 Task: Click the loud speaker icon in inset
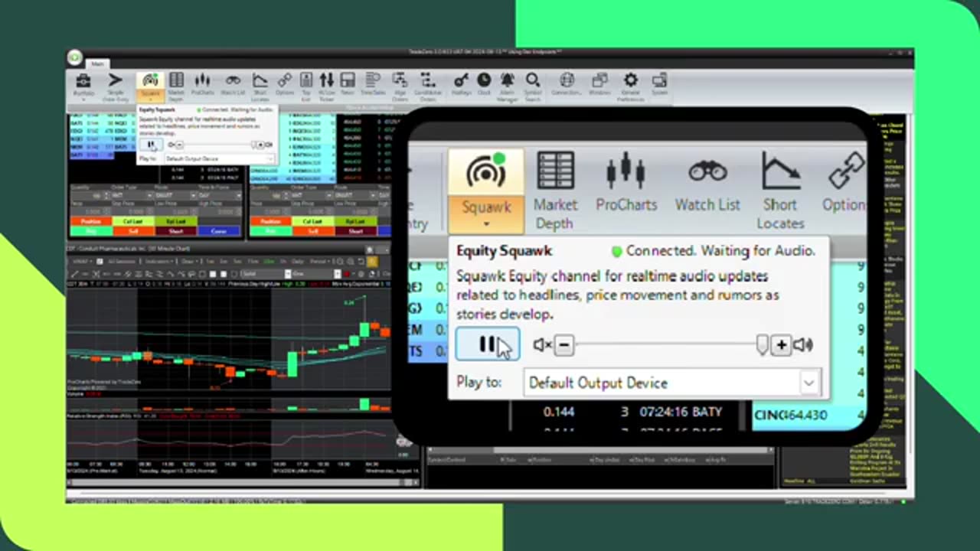[802, 345]
